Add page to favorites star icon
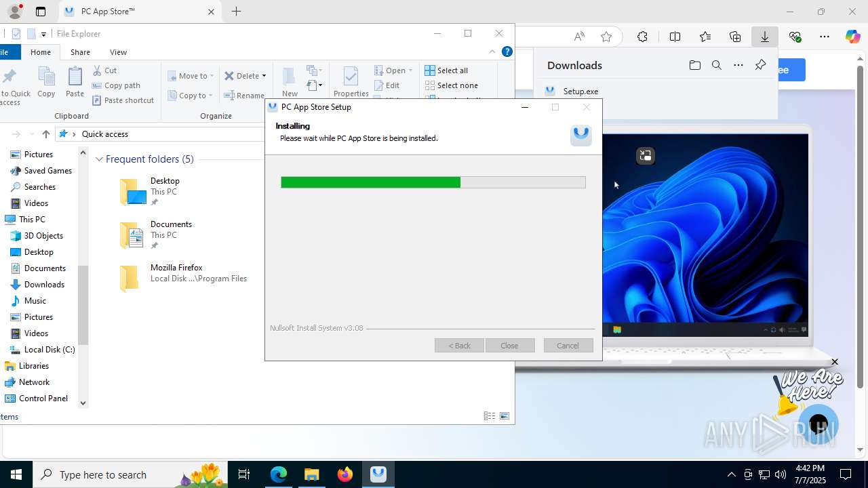 point(606,37)
